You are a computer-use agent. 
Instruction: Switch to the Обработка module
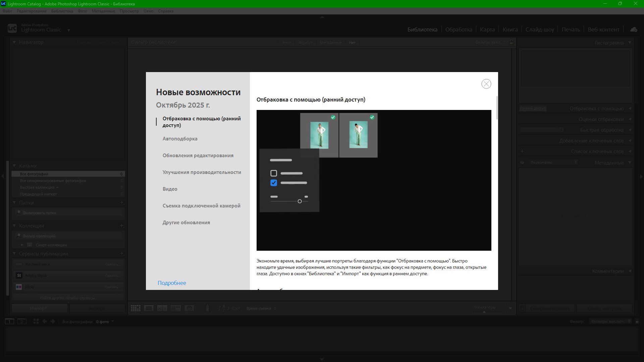(x=459, y=29)
